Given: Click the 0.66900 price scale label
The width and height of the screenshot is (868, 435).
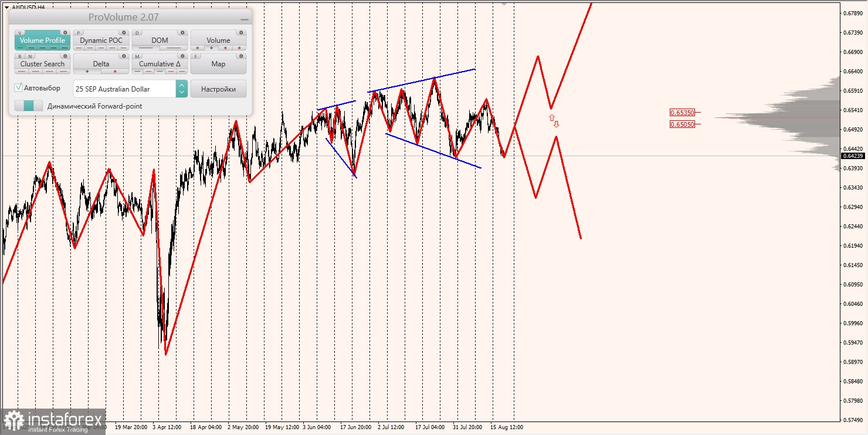Looking at the screenshot, I should [852, 52].
